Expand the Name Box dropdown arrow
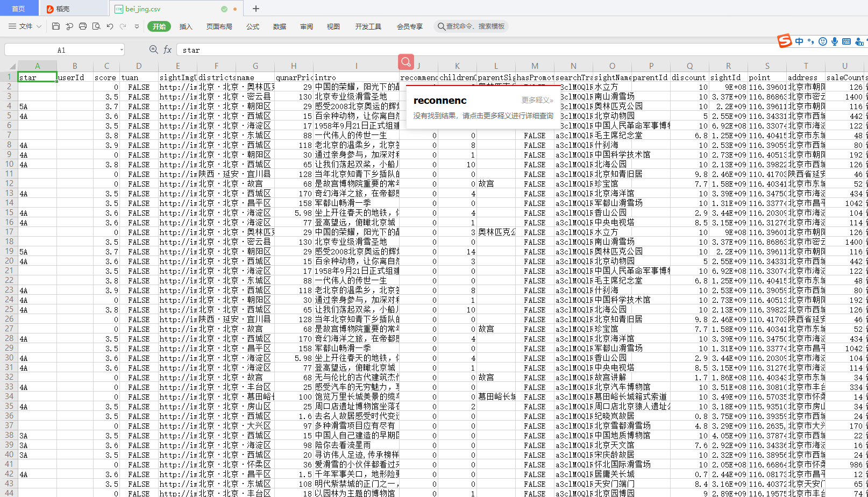Image resolution: width=868 pixels, height=497 pixels. coord(122,50)
